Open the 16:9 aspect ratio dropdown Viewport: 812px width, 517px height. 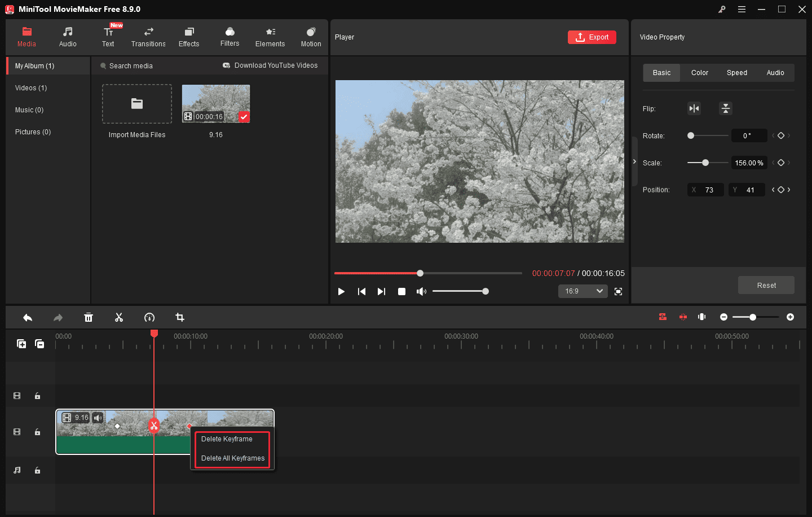click(583, 291)
